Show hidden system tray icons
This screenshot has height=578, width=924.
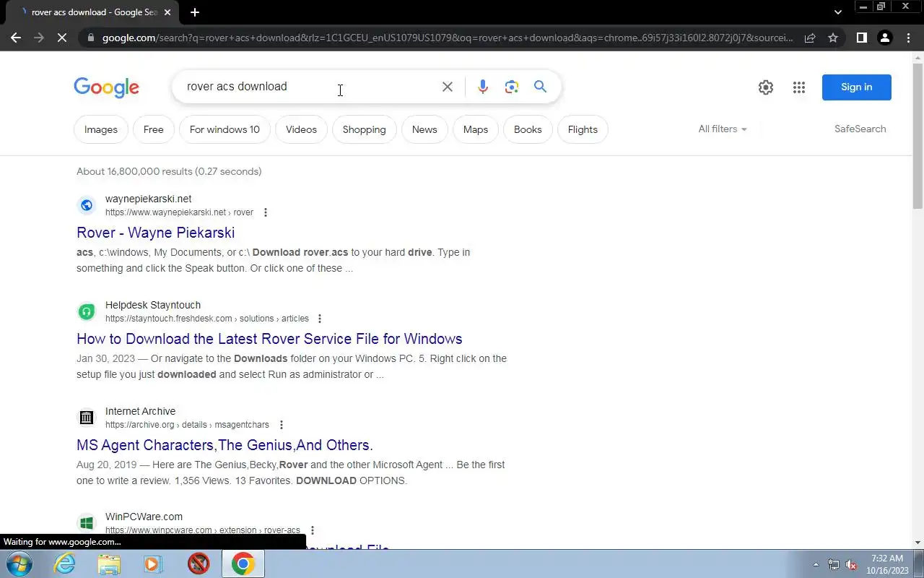click(816, 564)
